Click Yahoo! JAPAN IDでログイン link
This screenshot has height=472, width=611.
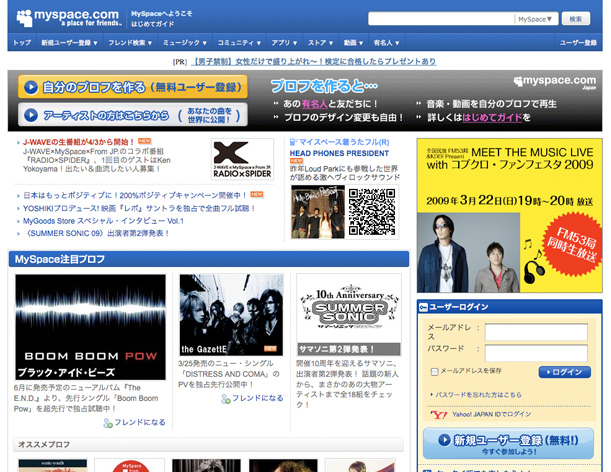(491, 414)
